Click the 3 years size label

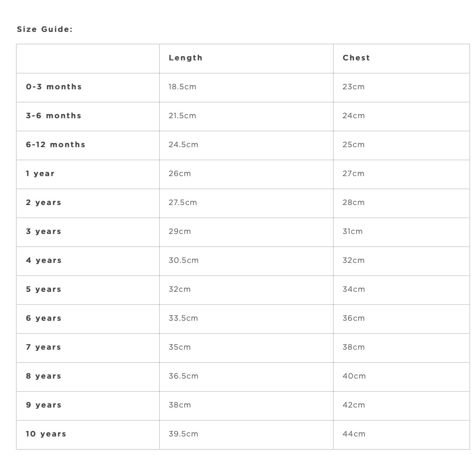44,231
